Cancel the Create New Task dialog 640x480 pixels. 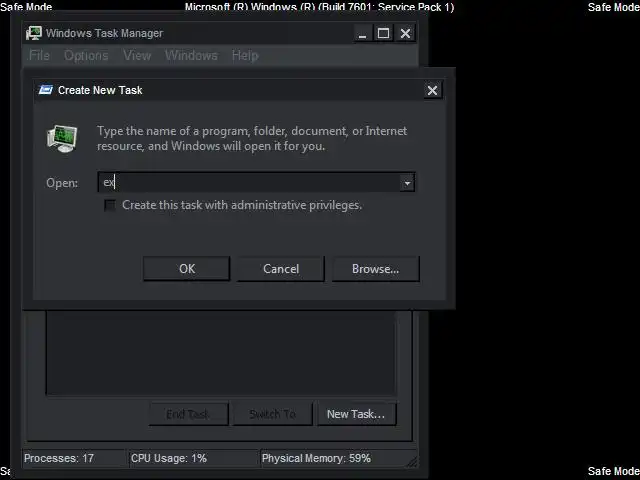(281, 269)
